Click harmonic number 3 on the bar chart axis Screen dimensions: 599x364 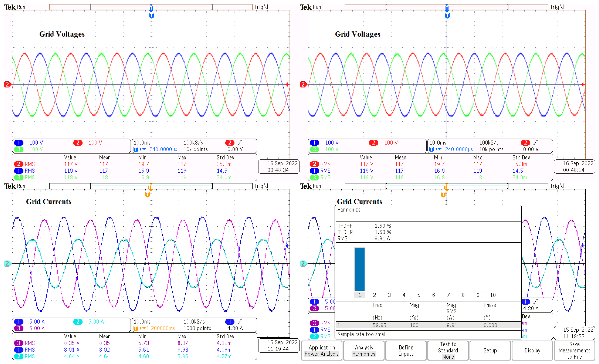click(x=389, y=295)
